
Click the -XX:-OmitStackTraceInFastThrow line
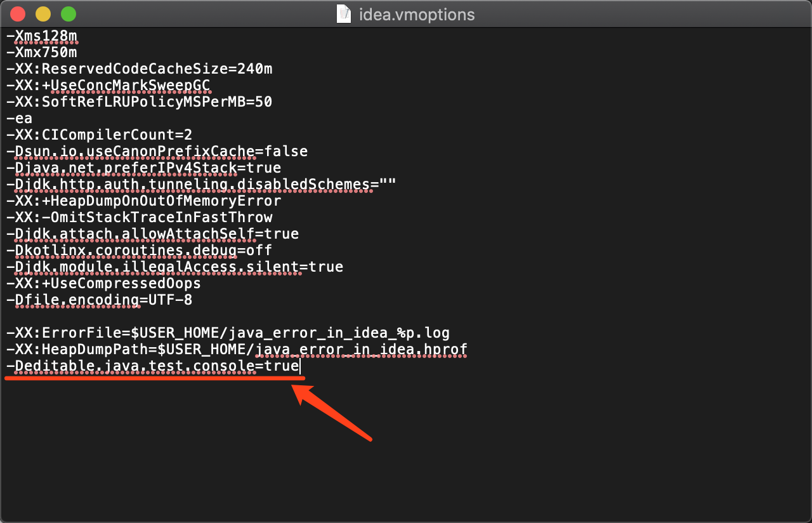[x=140, y=217]
